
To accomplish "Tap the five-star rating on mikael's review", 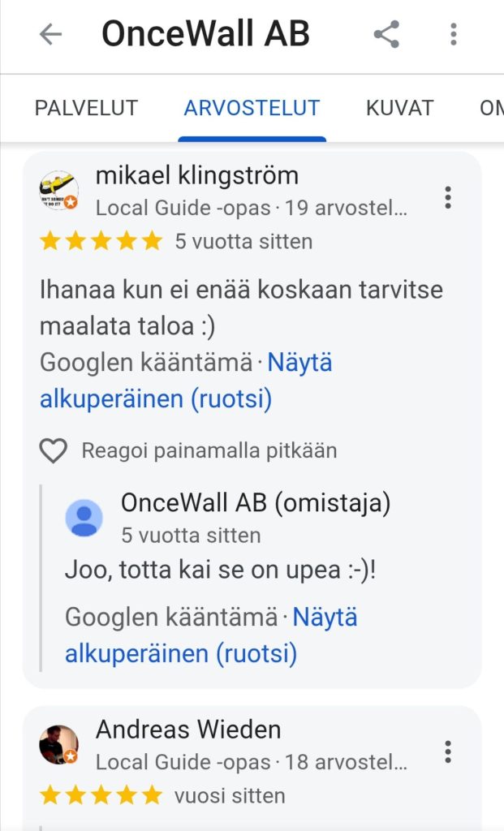I will [101, 241].
